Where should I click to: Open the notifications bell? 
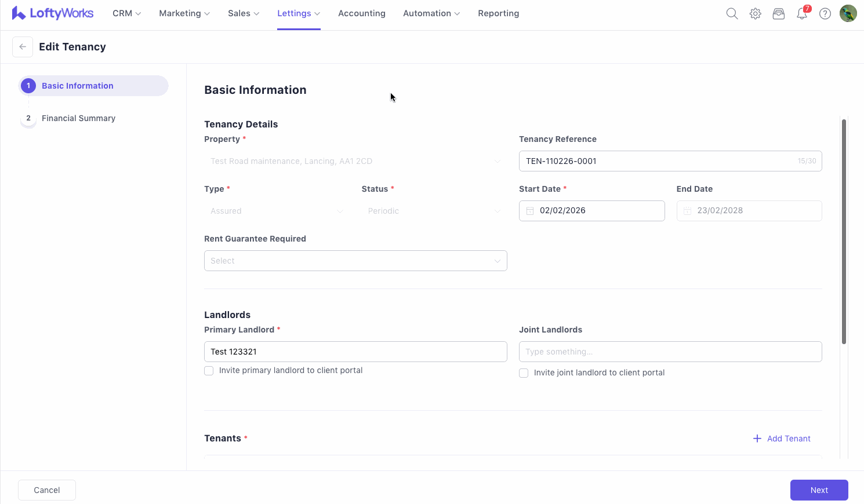point(802,13)
